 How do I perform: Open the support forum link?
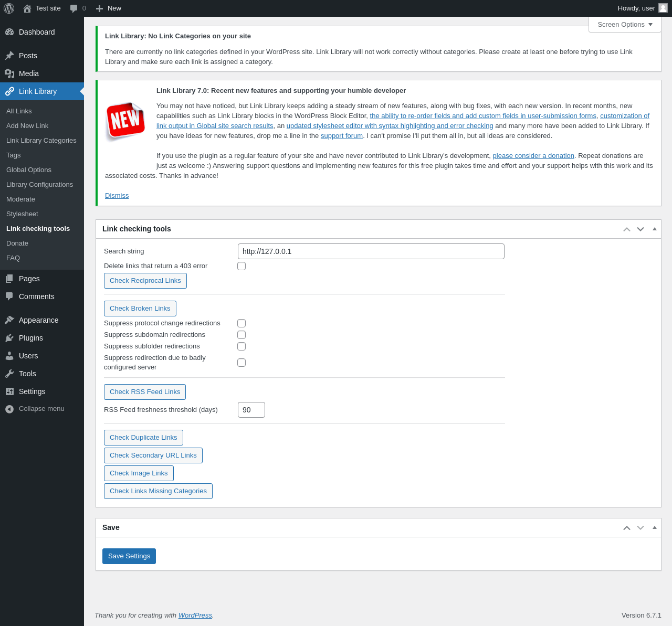[x=342, y=136]
